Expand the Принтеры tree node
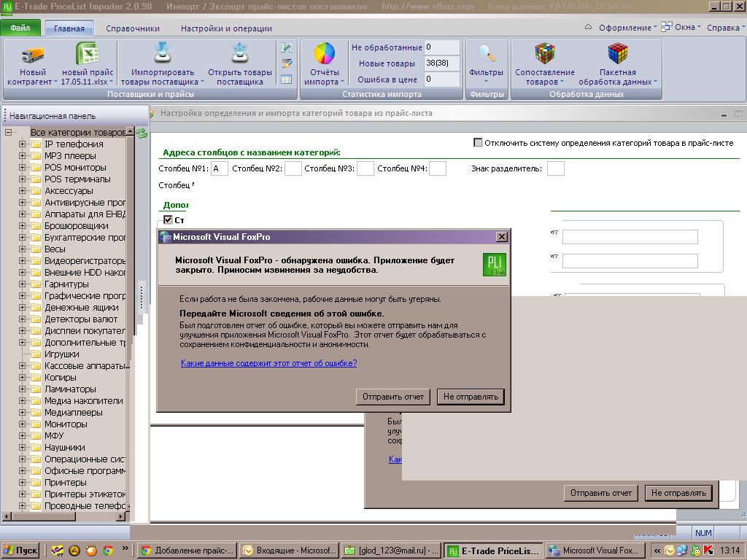This screenshot has width=747, height=560. (22, 483)
